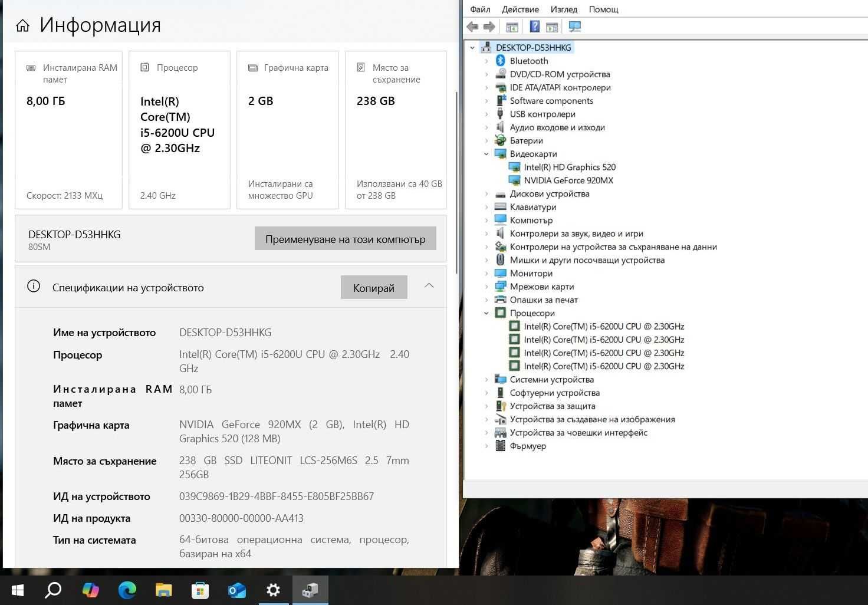
Task: Collapse the Видеокарти tree node
Action: click(x=486, y=154)
